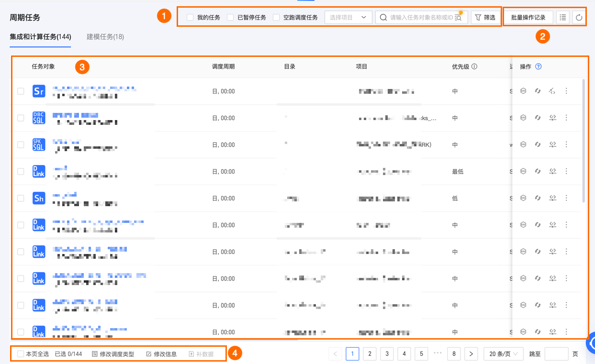
Task: Select the DBC SQL task row checkbox
Action: [21, 118]
